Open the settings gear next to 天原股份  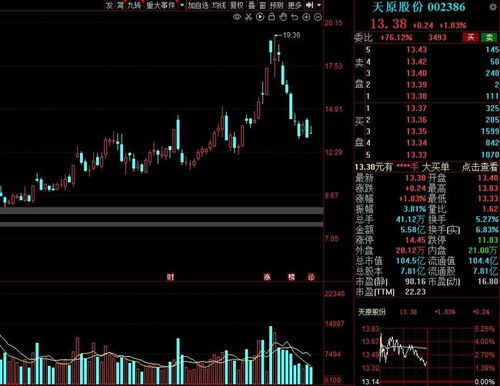point(493,7)
